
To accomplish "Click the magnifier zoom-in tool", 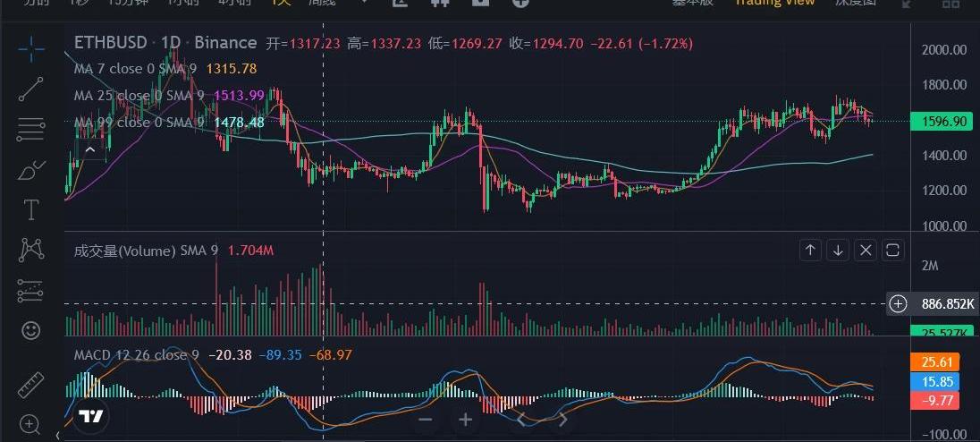I will [31, 423].
